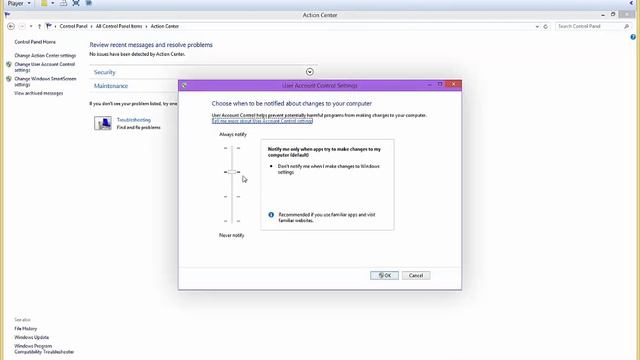The height and width of the screenshot is (360, 640).
Task: Open the Troubleshooting link
Action: (x=134, y=120)
